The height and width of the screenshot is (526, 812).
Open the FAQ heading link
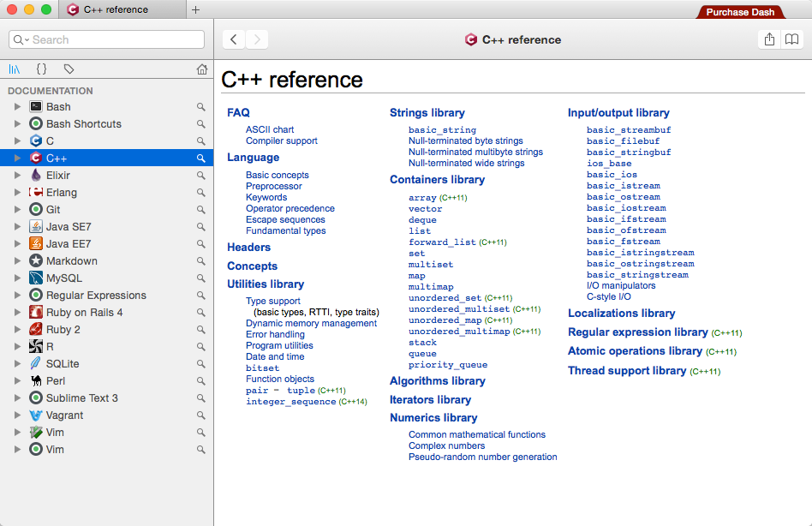point(238,113)
